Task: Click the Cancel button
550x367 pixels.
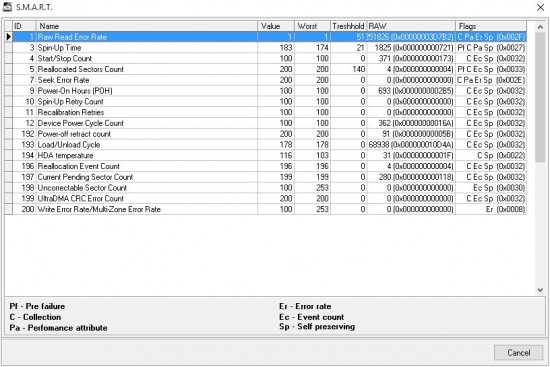Action: [x=518, y=352]
